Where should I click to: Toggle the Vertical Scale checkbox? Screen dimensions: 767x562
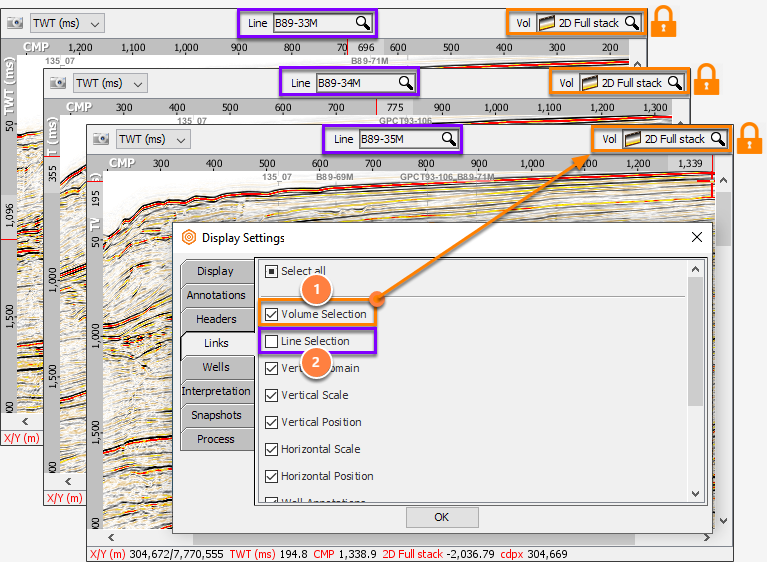click(271, 395)
